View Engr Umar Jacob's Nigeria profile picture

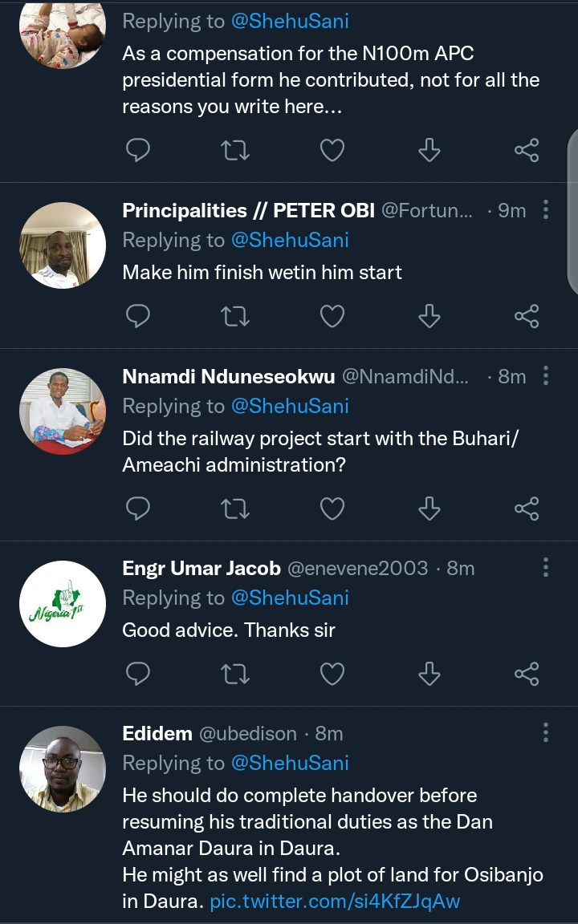[63, 604]
